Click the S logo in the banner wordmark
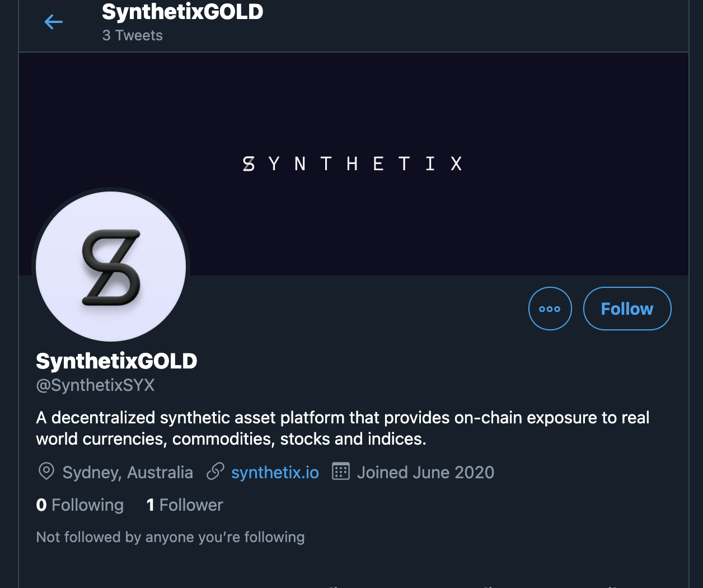 (x=249, y=164)
